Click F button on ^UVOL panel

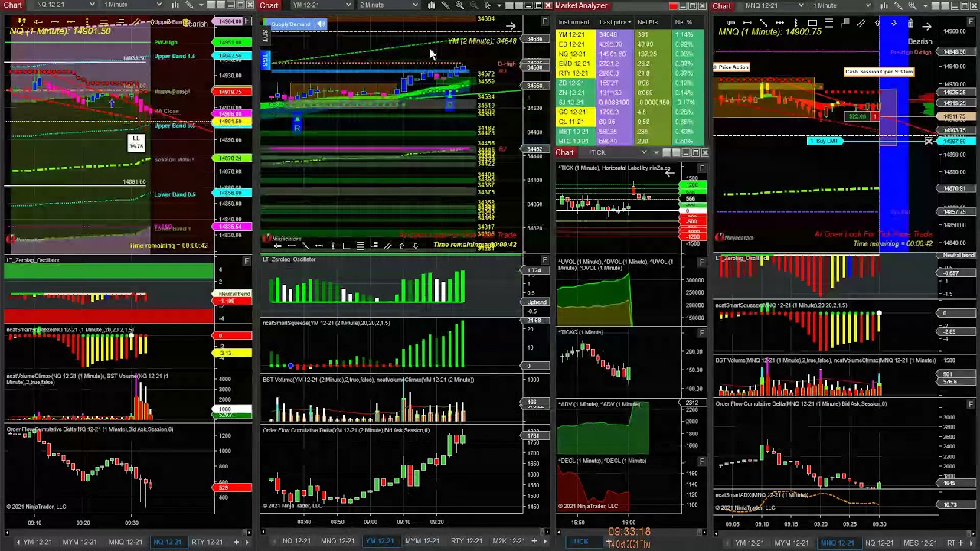pyautogui.click(x=701, y=262)
